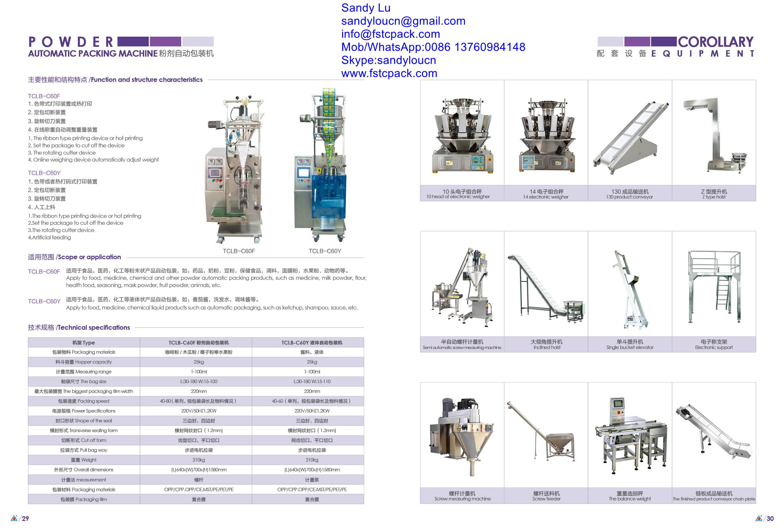The width and height of the screenshot is (784, 532).
Task: Click the 'Technical specifications' section heading
Action: coord(94,327)
